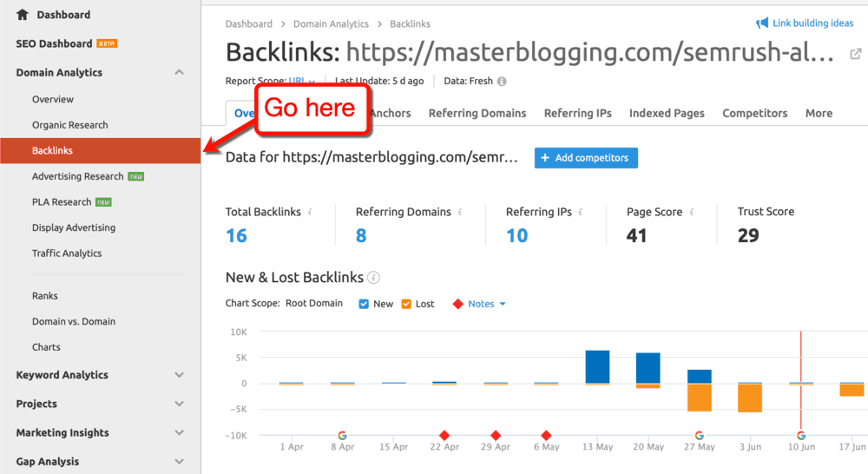
Task: Expand the Marketing Insights section
Action: coord(179,432)
